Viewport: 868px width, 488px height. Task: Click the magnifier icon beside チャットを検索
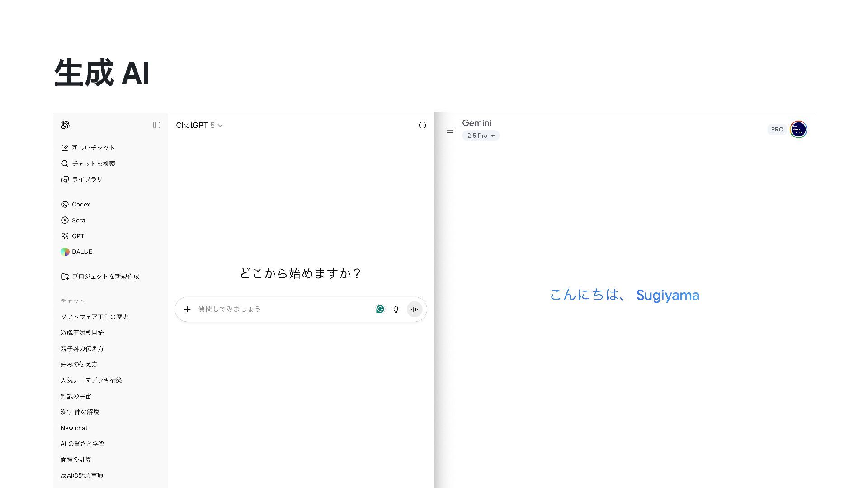[x=65, y=164]
